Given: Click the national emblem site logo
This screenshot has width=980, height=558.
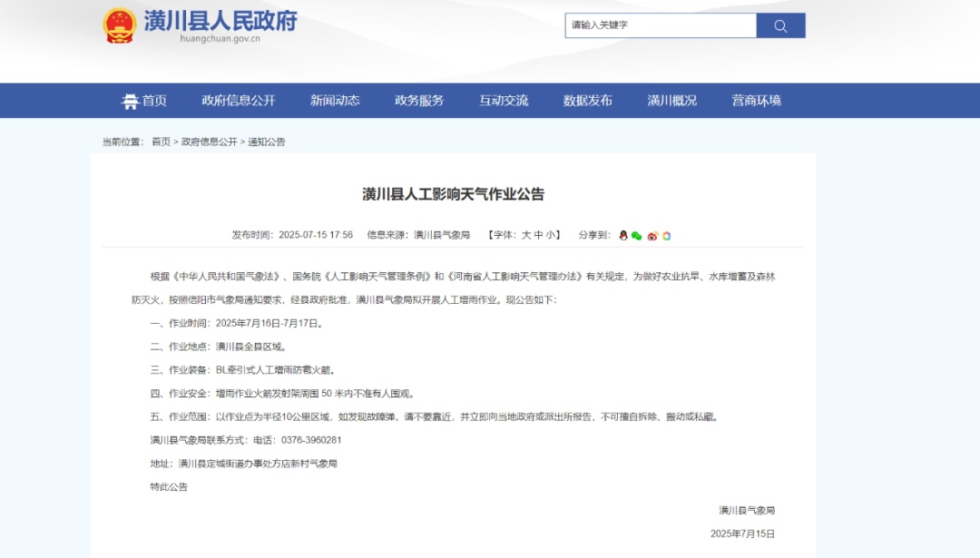Looking at the screenshot, I should tap(119, 24).
